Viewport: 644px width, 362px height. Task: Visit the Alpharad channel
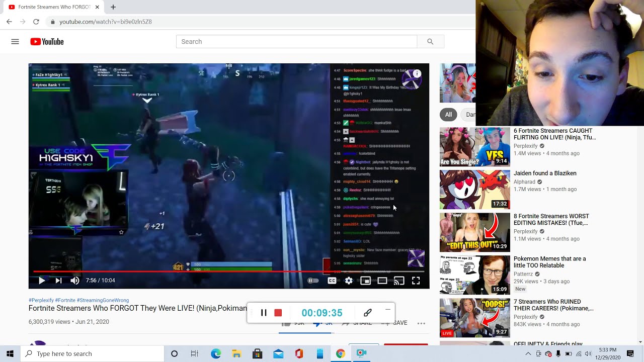point(524,182)
